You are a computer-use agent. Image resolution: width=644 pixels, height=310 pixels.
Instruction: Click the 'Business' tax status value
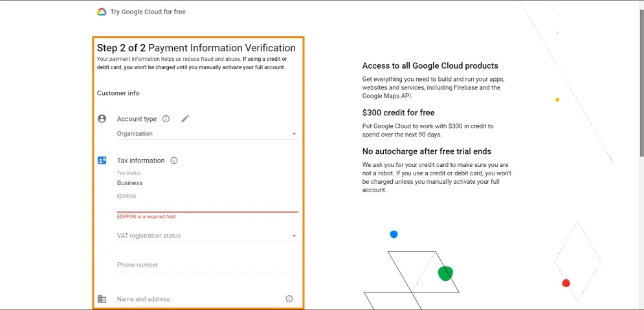[x=130, y=183]
